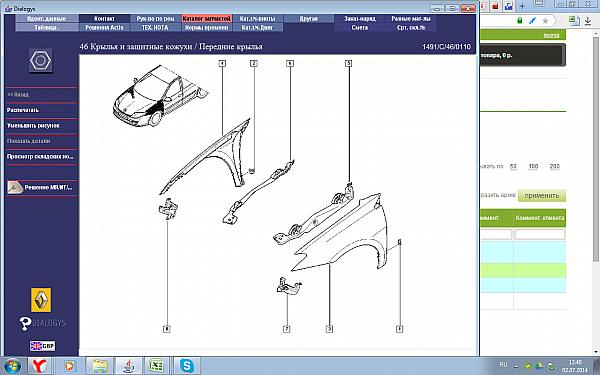
Task: Open a new browser tab with plus
Action: (x=522, y=6)
